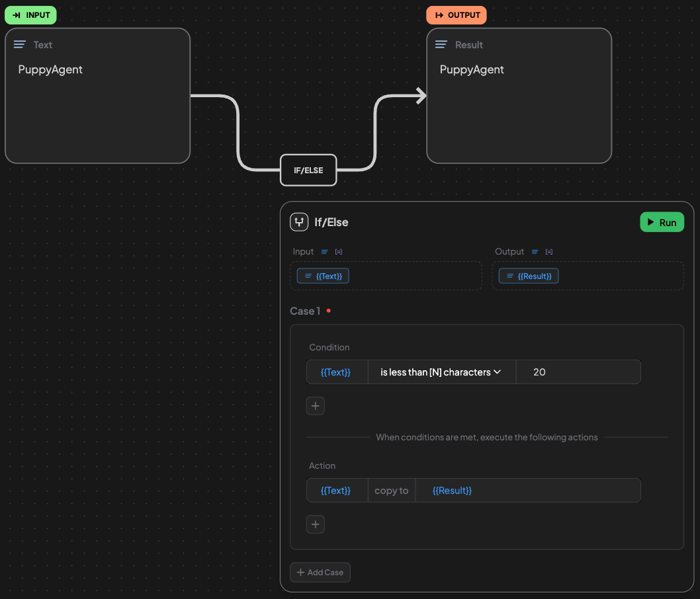Click the If/Else branch icon in panel header
This screenshot has width=700, height=599.
point(299,222)
